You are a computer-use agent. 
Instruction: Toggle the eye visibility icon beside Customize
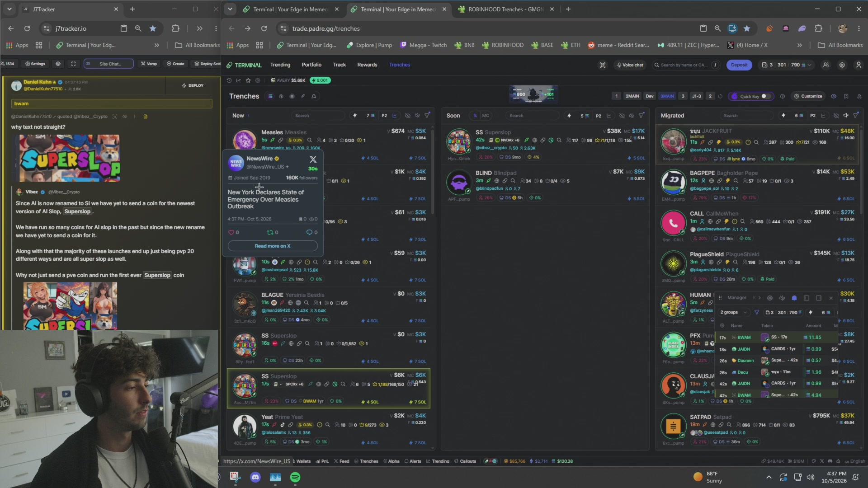(x=834, y=96)
